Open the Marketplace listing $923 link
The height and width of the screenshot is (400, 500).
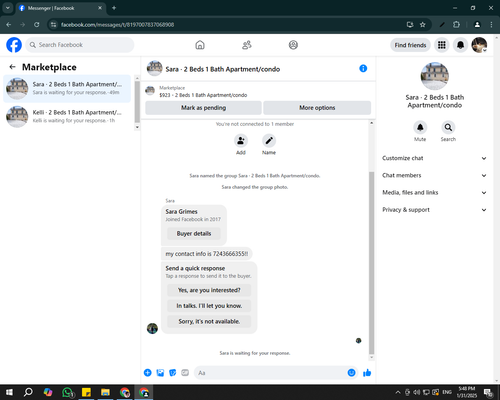(x=203, y=95)
